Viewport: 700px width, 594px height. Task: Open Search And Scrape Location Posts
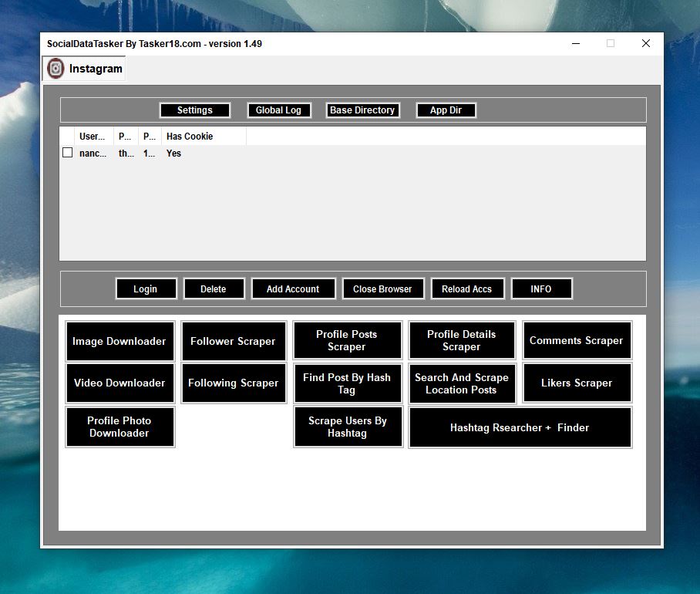click(462, 383)
